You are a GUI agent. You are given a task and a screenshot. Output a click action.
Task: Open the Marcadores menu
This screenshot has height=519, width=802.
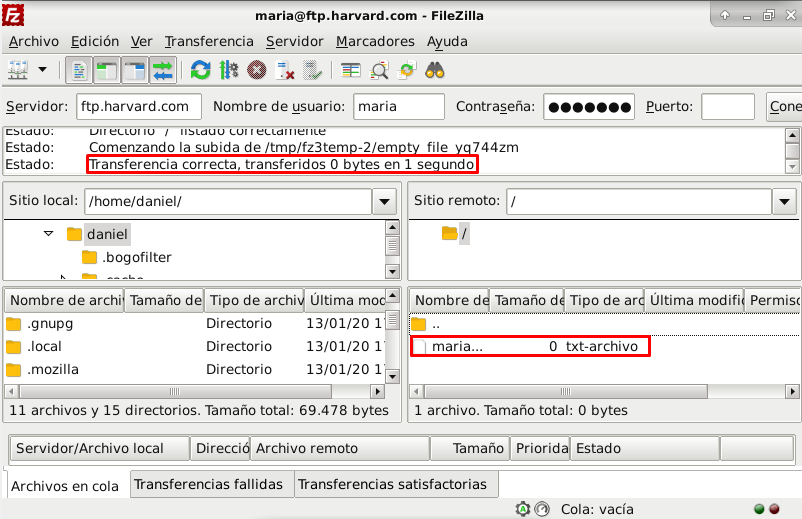click(375, 41)
